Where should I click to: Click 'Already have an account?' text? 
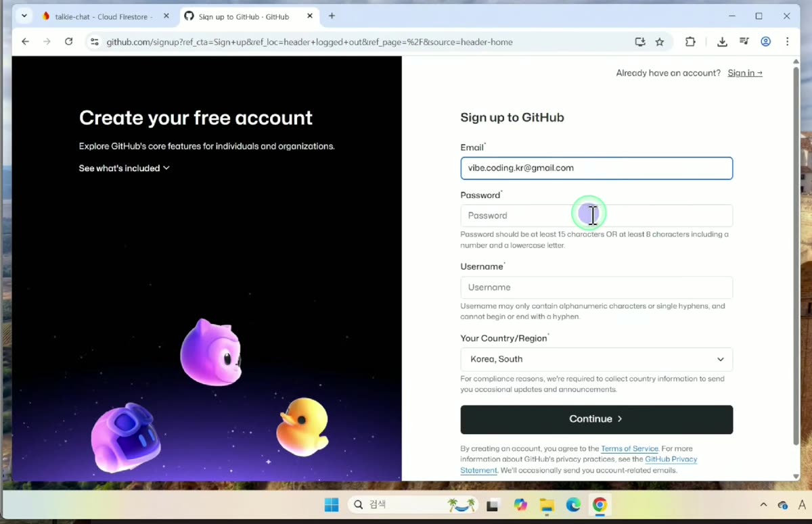pyautogui.click(x=669, y=73)
